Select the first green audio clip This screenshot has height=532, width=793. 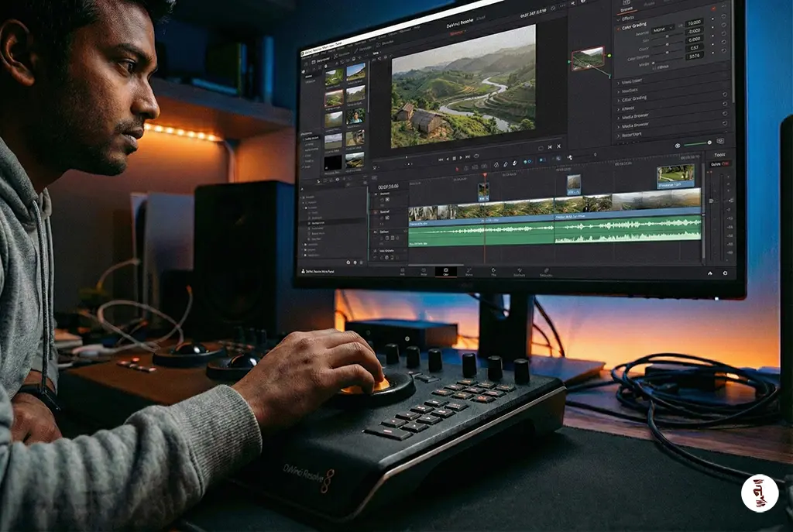(482, 234)
